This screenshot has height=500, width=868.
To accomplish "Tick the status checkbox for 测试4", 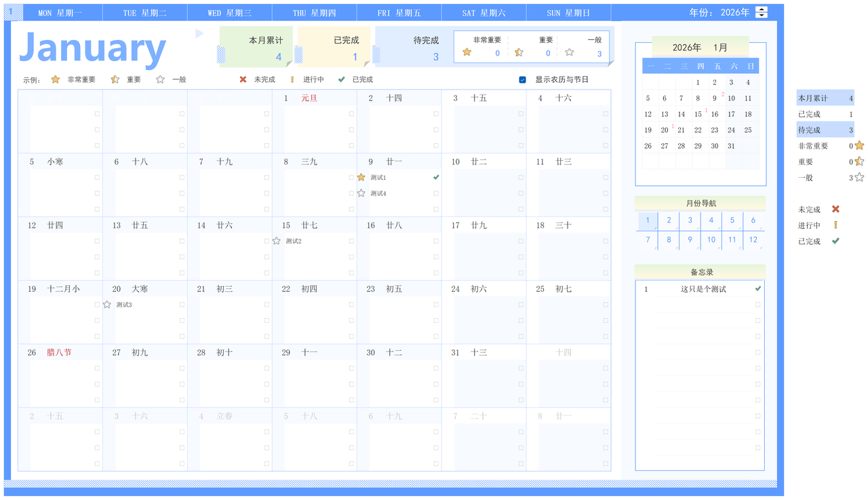I will pyautogui.click(x=436, y=193).
